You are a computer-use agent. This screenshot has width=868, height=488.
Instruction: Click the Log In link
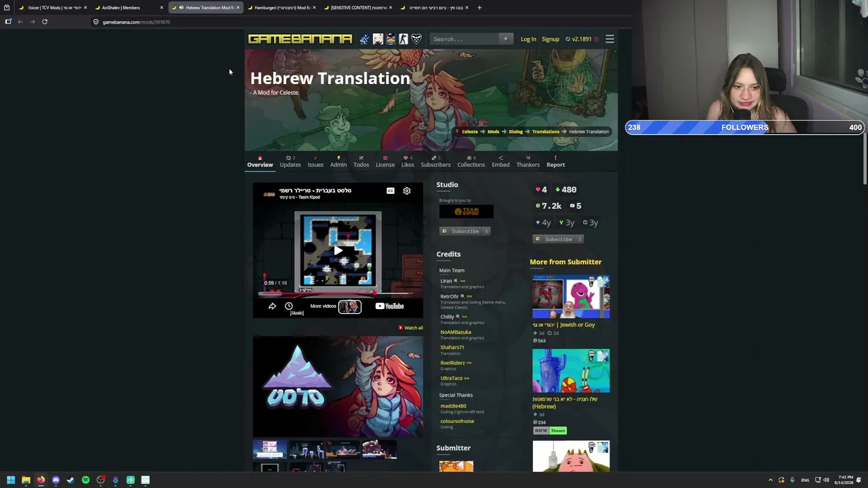click(x=528, y=39)
